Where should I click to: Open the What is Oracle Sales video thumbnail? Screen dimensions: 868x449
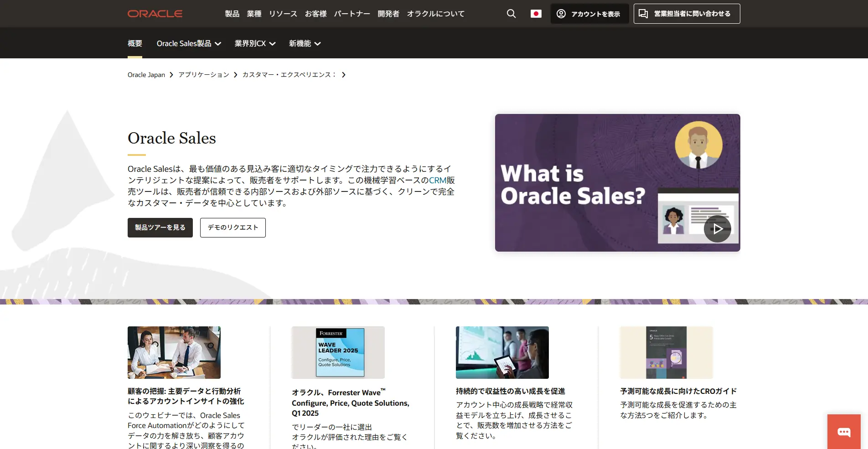coord(618,183)
